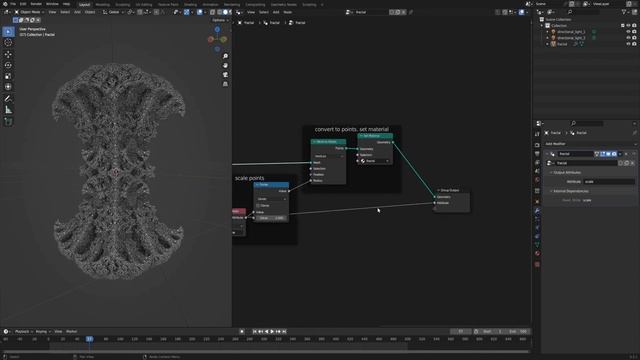640x360 pixels.
Task: Switch perspective/orthographic grid gizmo icon
Action: [x=225, y=84]
